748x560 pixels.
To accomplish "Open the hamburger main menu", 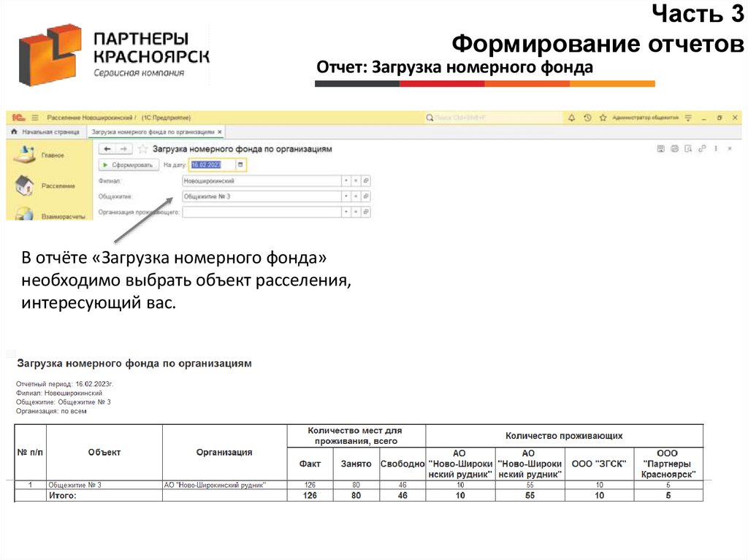I will coord(35,118).
